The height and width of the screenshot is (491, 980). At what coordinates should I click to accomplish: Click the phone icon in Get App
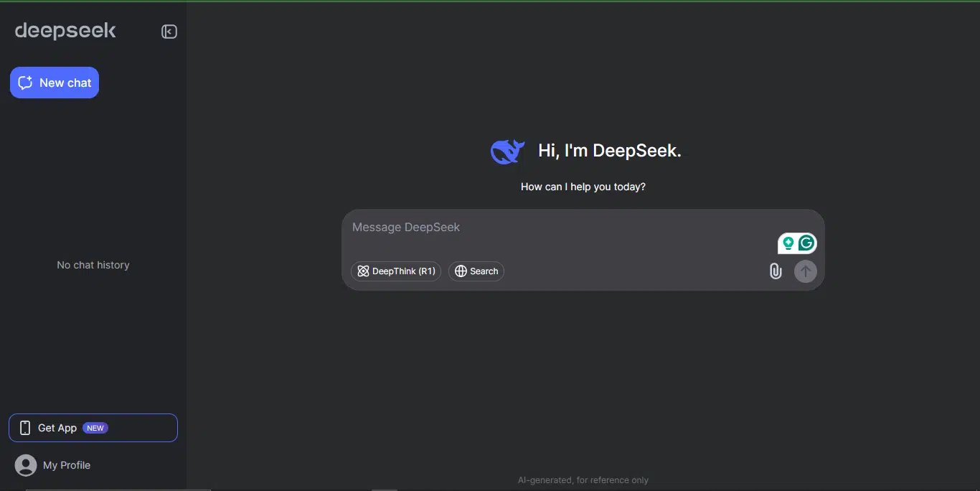(x=25, y=428)
